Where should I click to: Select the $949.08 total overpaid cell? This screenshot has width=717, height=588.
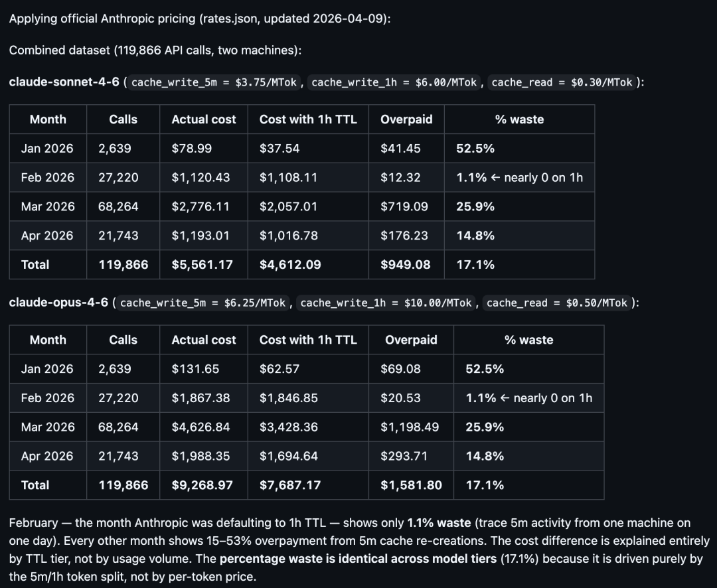405,265
